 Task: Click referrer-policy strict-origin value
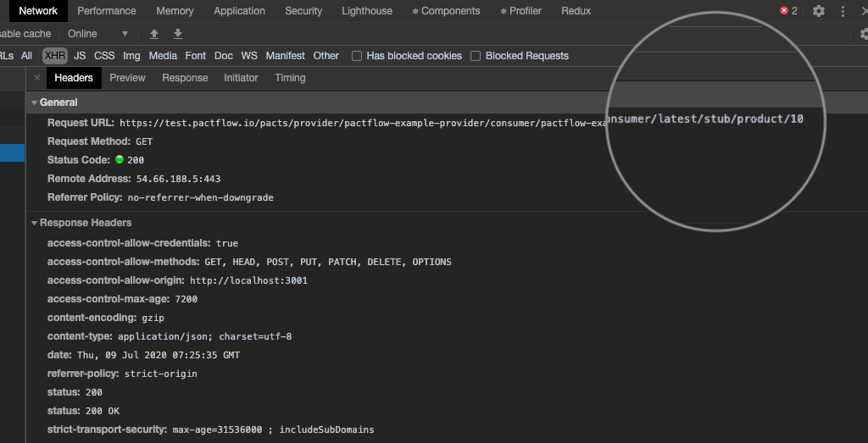pos(160,374)
